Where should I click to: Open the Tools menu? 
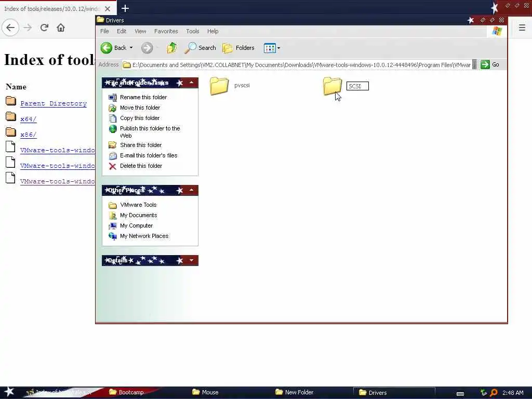[x=192, y=31]
